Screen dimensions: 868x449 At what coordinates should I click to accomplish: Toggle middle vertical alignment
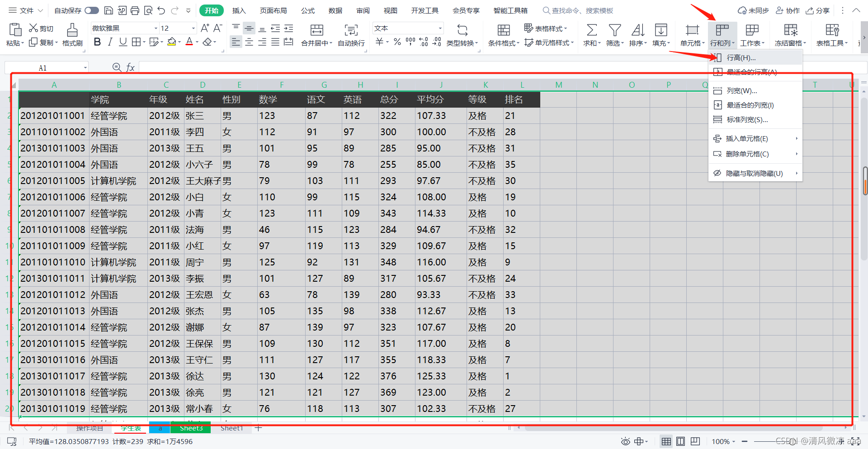[x=249, y=28]
